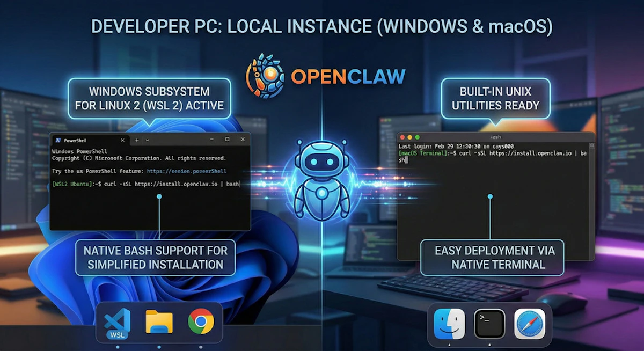Click the "-zsh" title of the macOS terminal
Image resolution: width=644 pixels, height=351 pixels.
[x=495, y=137]
